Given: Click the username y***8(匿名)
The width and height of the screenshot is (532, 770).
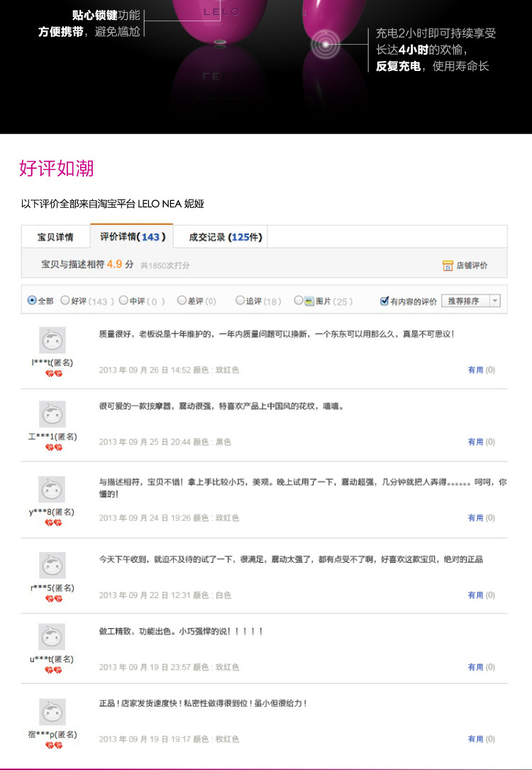Looking at the screenshot, I should coord(52,512).
